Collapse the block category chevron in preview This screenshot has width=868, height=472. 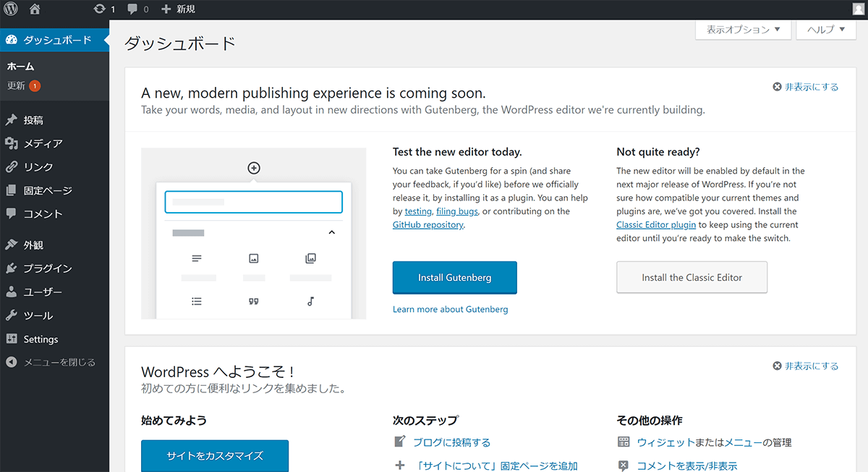tap(332, 233)
